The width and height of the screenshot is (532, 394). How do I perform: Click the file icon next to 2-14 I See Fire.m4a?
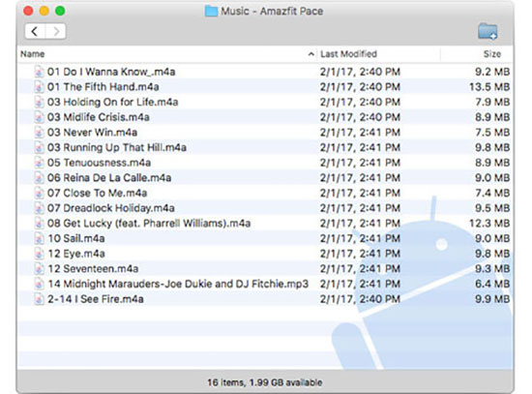(x=39, y=299)
